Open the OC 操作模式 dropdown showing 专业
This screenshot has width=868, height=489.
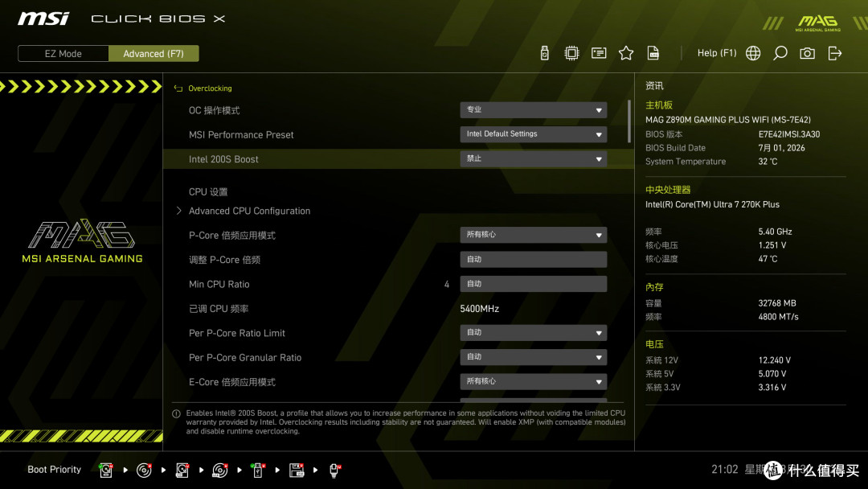(x=533, y=109)
